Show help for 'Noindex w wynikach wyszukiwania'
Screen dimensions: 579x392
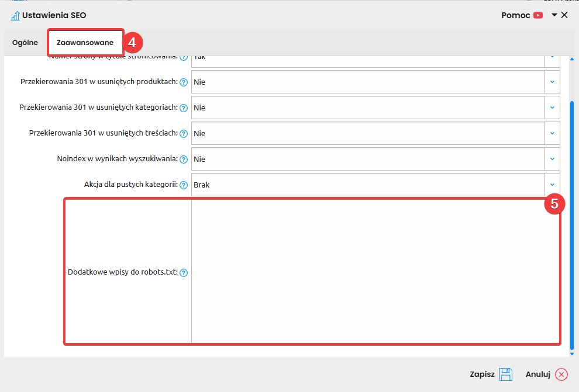(x=184, y=159)
